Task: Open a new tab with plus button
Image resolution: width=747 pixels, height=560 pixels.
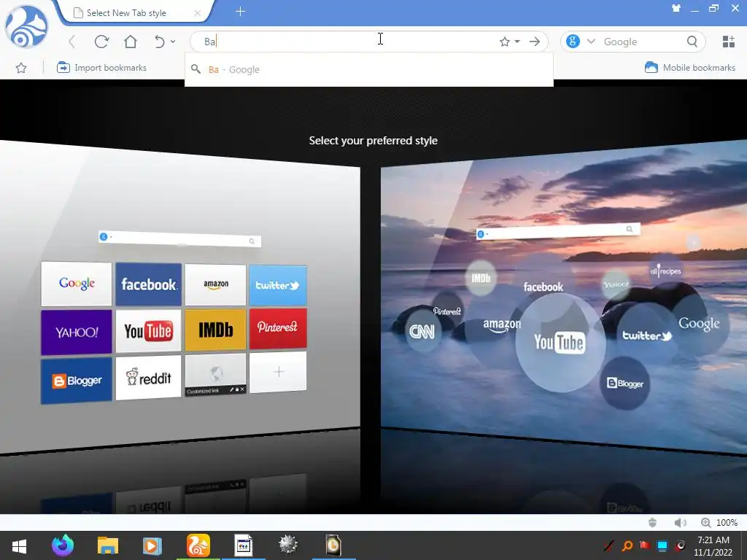Action: [240, 12]
